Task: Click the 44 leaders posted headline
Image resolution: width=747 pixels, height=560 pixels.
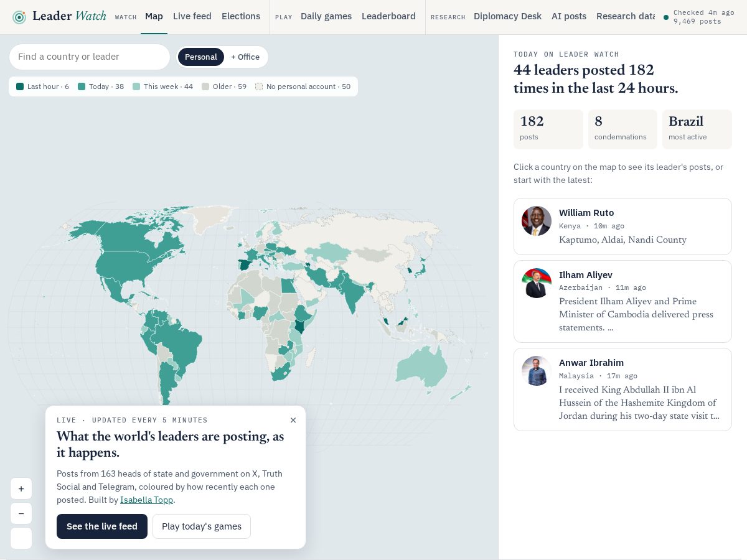Action: click(596, 79)
